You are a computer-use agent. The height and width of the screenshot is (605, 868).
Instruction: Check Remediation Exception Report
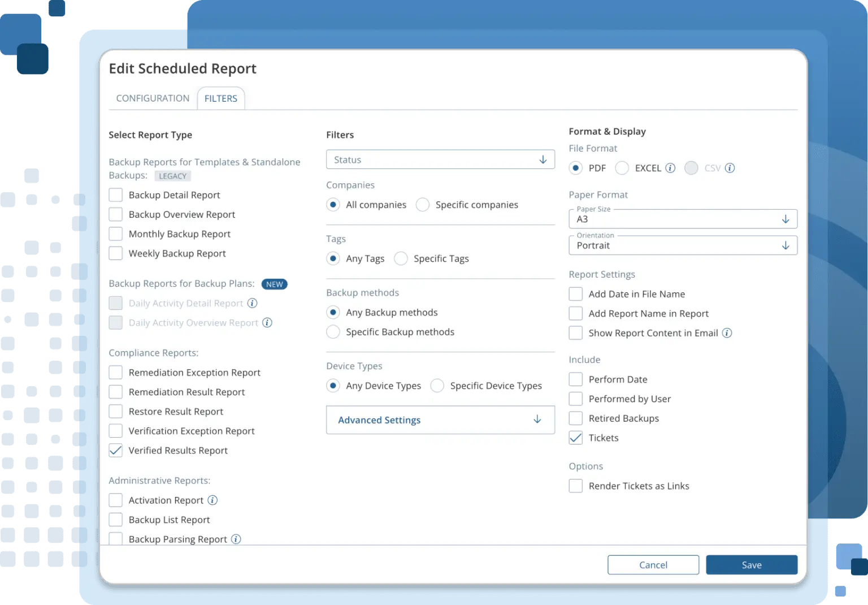(x=116, y=373)
